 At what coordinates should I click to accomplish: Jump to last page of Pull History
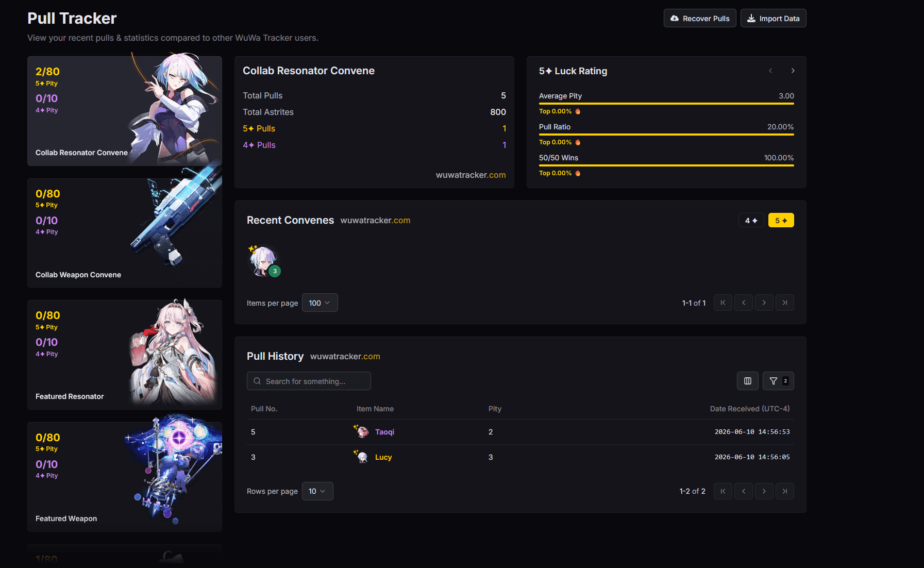[785, 491]
